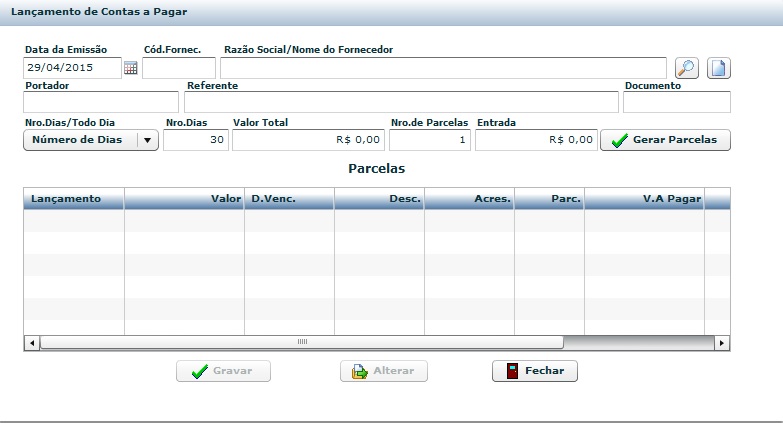Click the Entrada amount field
The width and height of the screenshot is (783, 423).
(x=535, y=141)
